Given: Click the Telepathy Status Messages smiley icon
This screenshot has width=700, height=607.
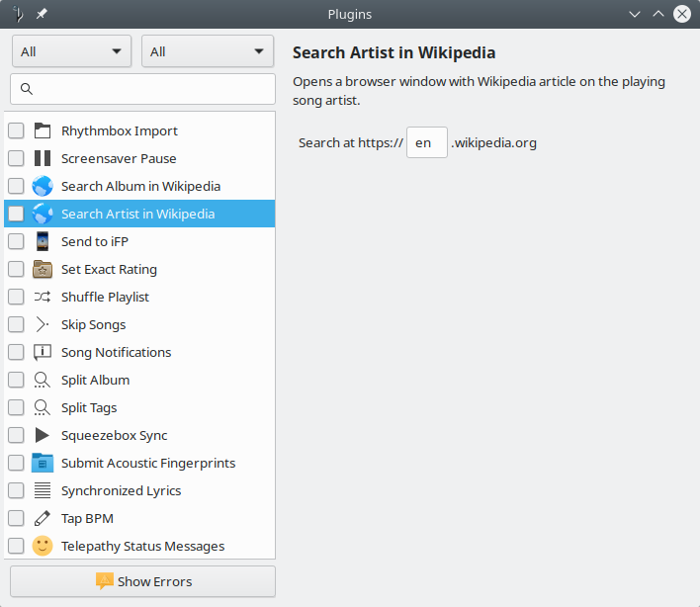Looking at the screenshot, I should click(43, 546).
